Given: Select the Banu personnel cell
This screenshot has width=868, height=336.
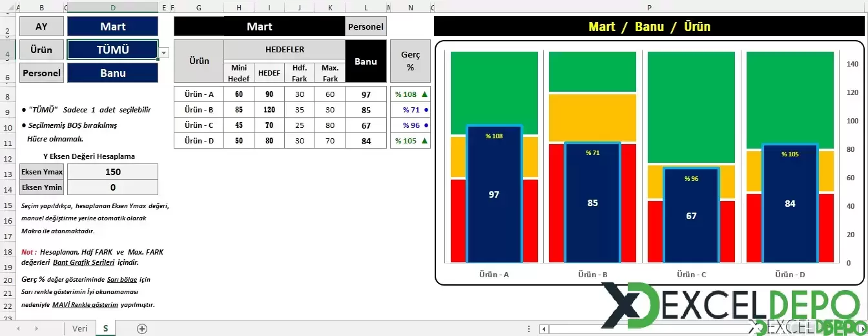Looking at the screenshot, I should click(x=112, y=73).
